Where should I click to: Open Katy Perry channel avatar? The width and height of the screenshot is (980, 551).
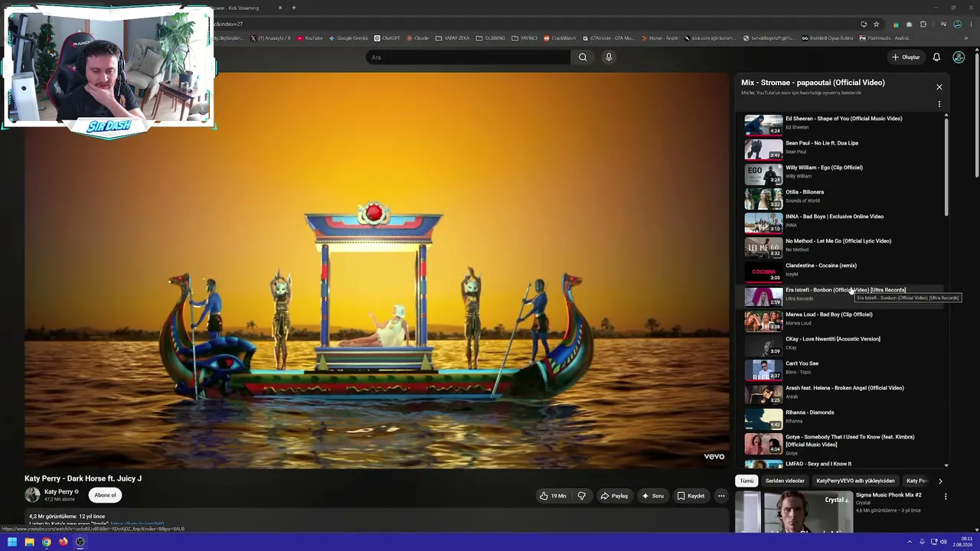coord(32,495)
